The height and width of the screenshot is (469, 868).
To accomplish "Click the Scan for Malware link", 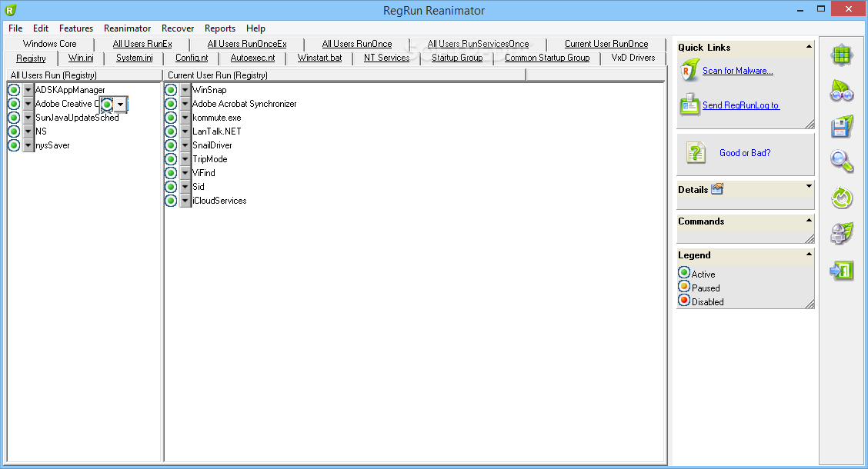I will [738, 71].
